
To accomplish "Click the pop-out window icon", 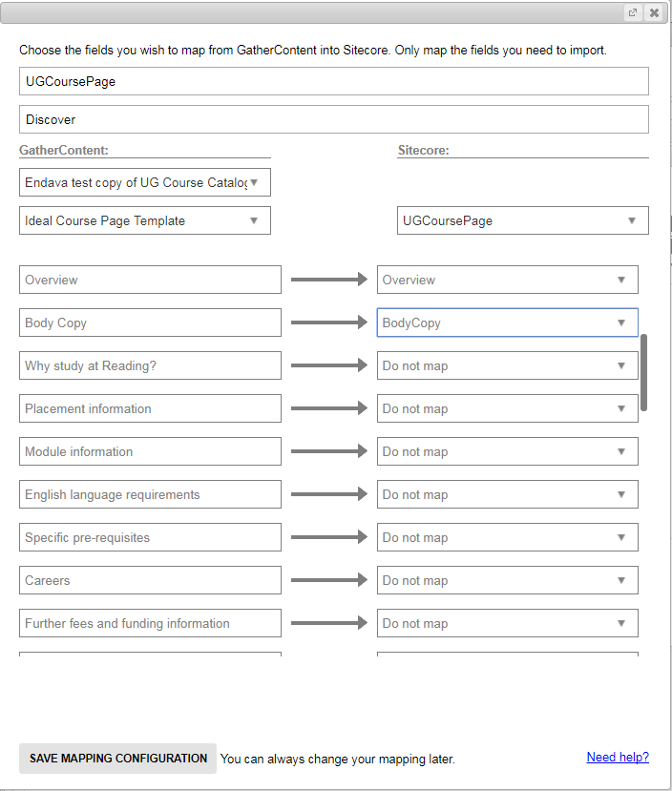I will click(633, 12).
